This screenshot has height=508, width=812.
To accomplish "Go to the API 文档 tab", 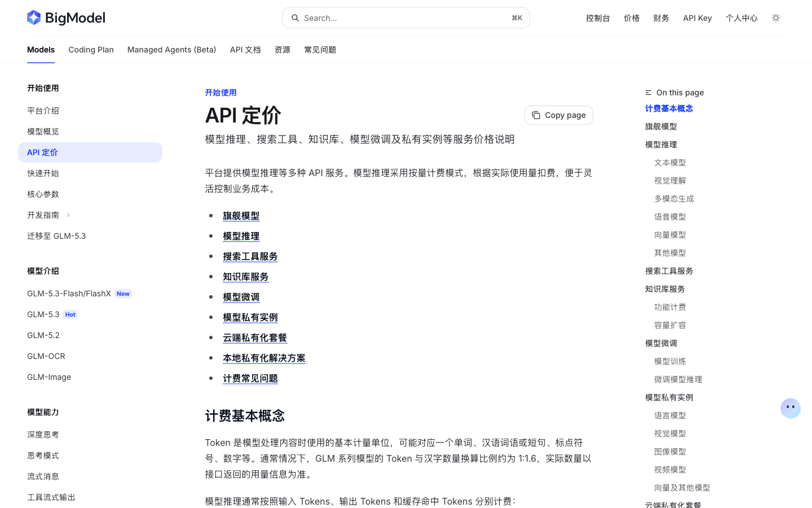I will pyautogui.click(x=245, y=50).
